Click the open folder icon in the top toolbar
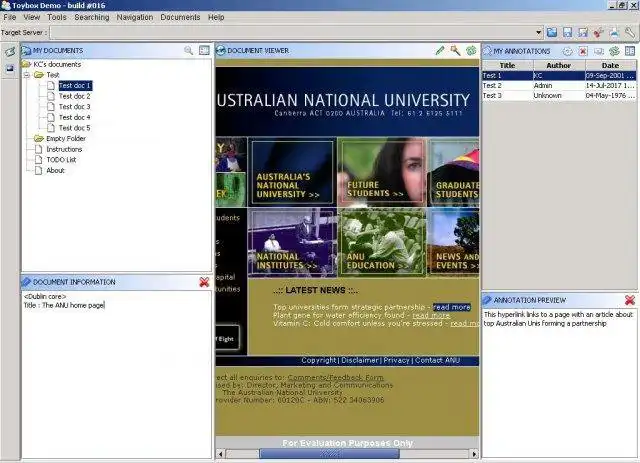Image resolution: width=640 pixels, height=463 pixels. pos(552,32)
